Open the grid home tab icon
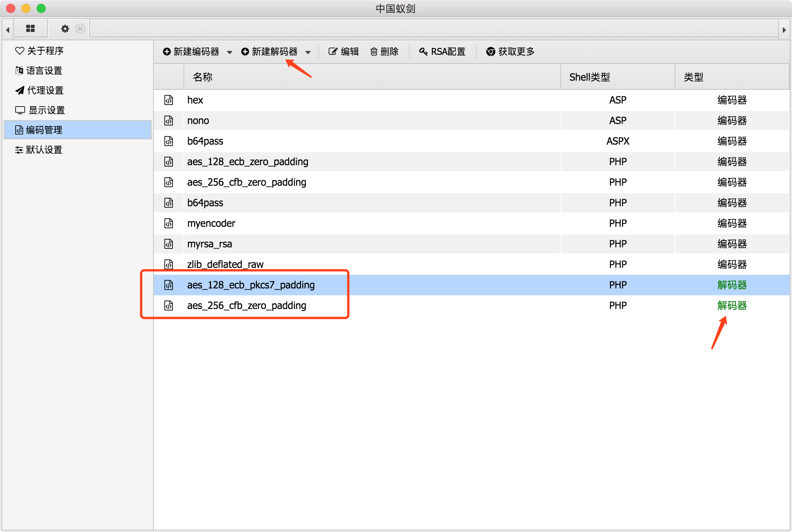792x532 pixels. coord(30,29)
